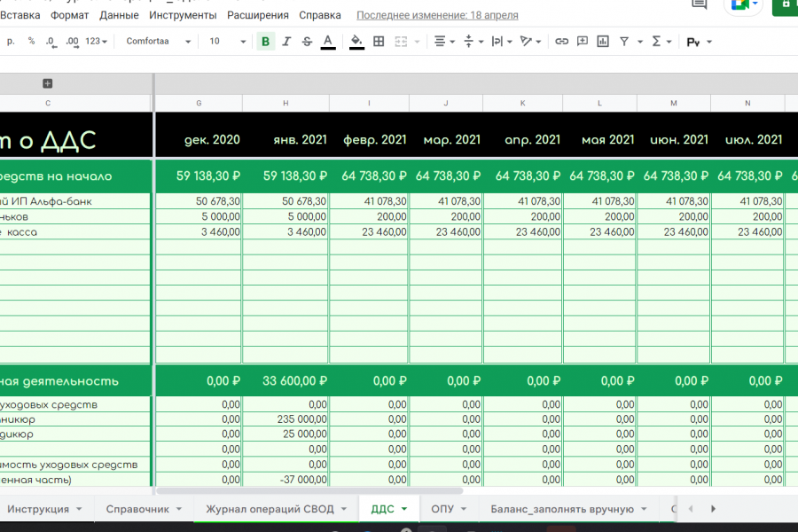Viewport: 798px width, 532px height.
Task: Switch to Инструкция sheet tab
Action: [38, 509]
